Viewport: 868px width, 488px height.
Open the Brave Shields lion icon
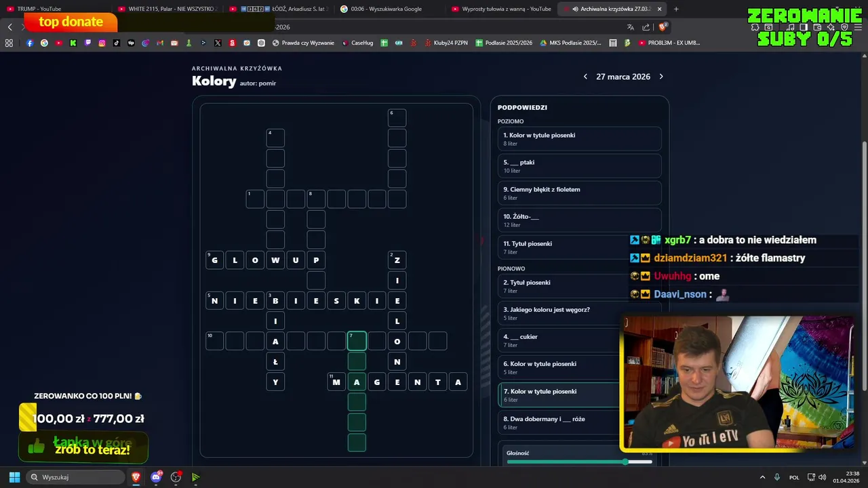click(664, 27)
